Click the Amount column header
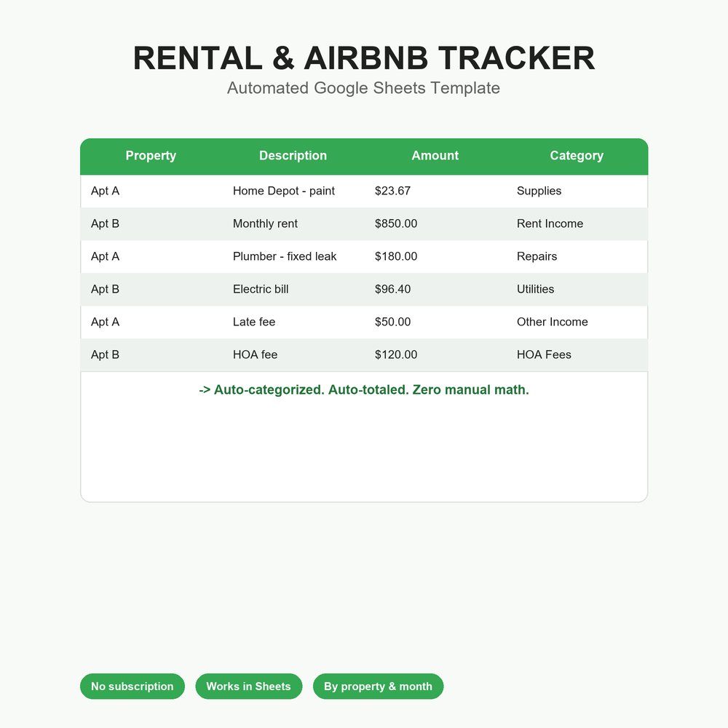728x728 pixels. [x=435, y=156]
